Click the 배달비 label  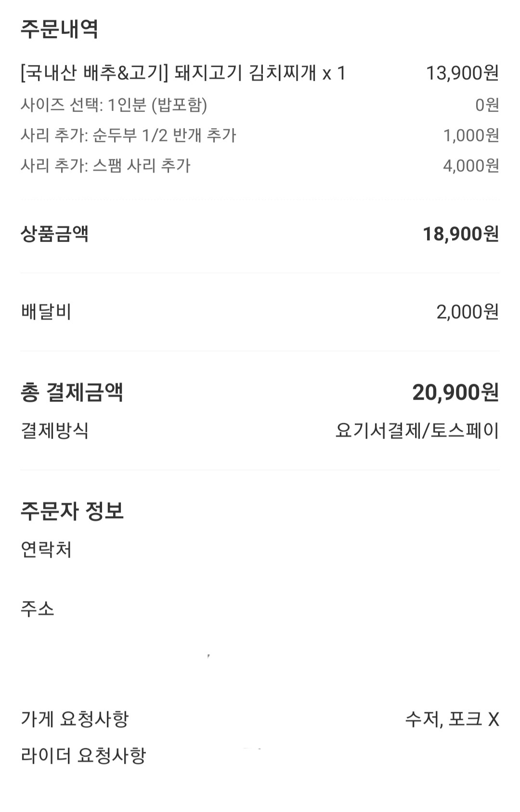click(46, 312)
